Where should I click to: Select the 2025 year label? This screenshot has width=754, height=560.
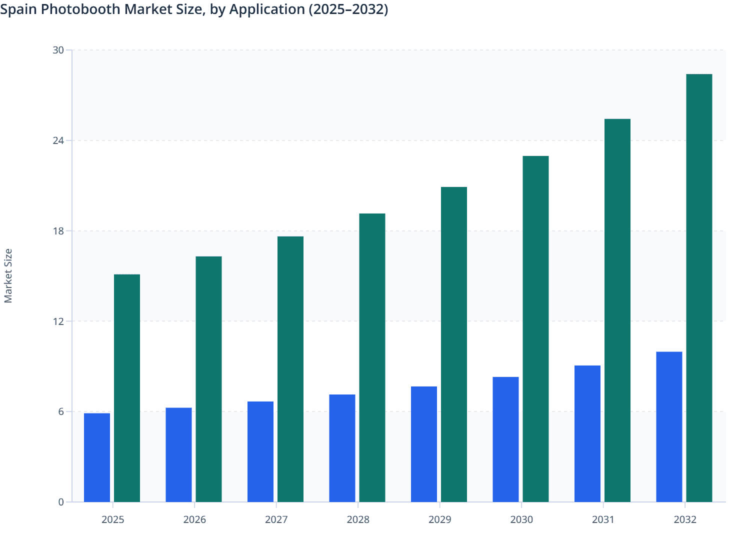[113, 519]
